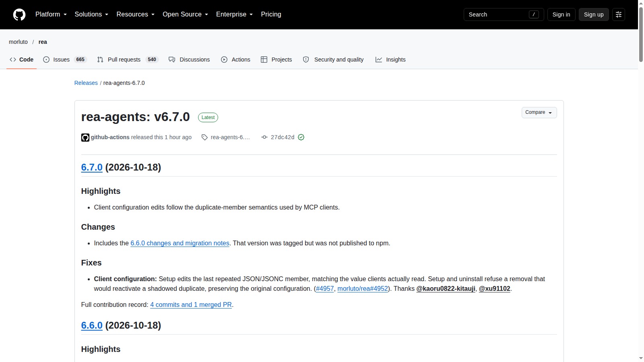Open the rea repository link

click(x=43, y=42)
